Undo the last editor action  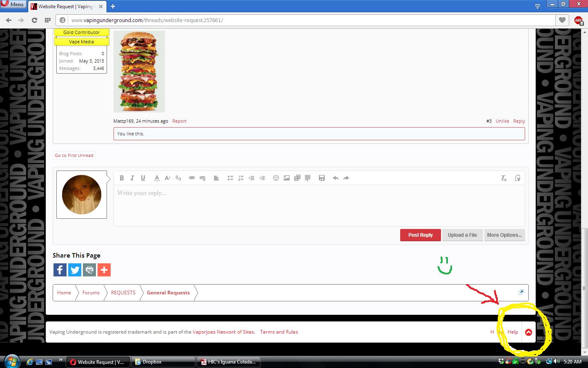336,178
